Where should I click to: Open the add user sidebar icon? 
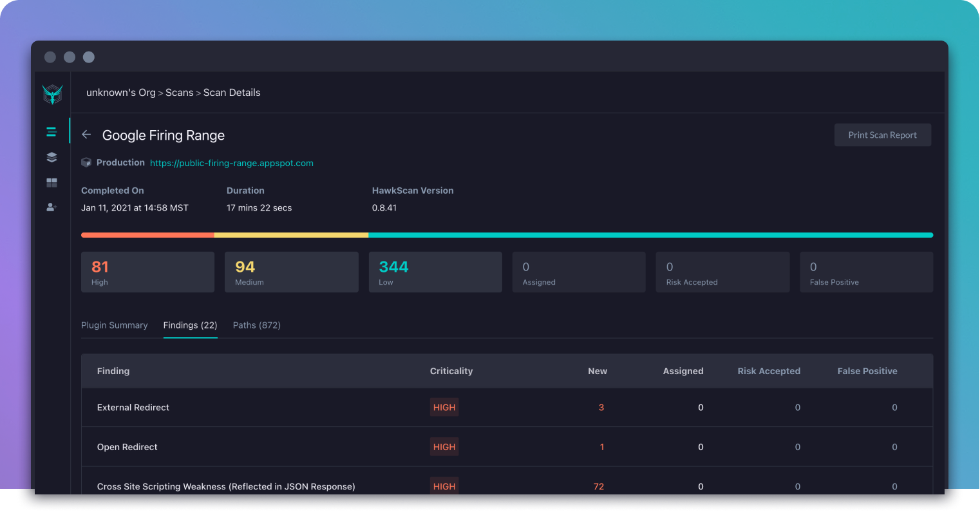(52, 207)
